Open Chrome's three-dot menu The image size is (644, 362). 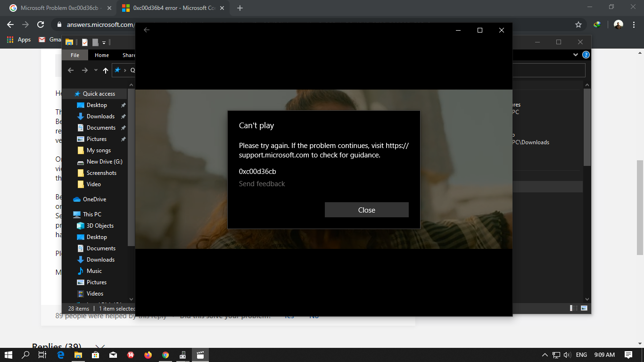pos(634,25)
